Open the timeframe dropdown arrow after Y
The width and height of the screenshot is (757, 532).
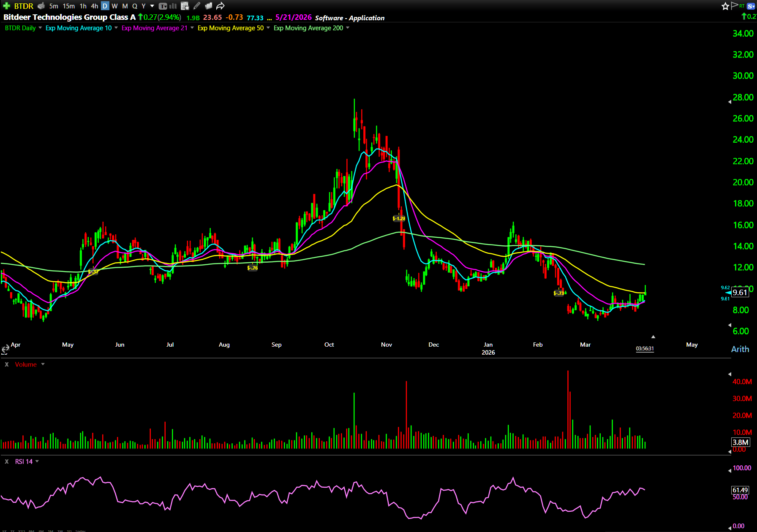click(152, 6)
